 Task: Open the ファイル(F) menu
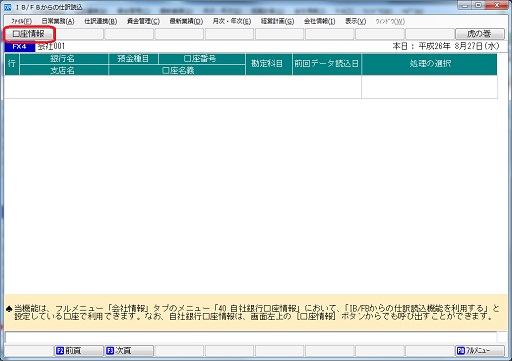[x=21, y=21]
